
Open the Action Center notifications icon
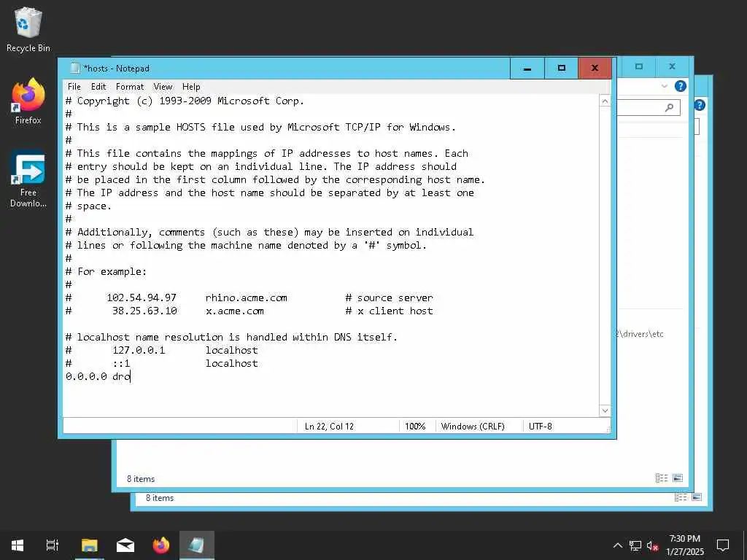pyautogui.click(x=723, y=545)
